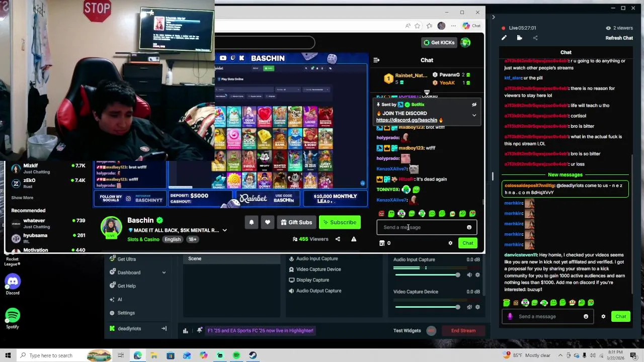Image resolution: width=644 pixels, height=362 pixels.
Task: Adjust Video Capture Device volume slider
Action: coord(427,307)
